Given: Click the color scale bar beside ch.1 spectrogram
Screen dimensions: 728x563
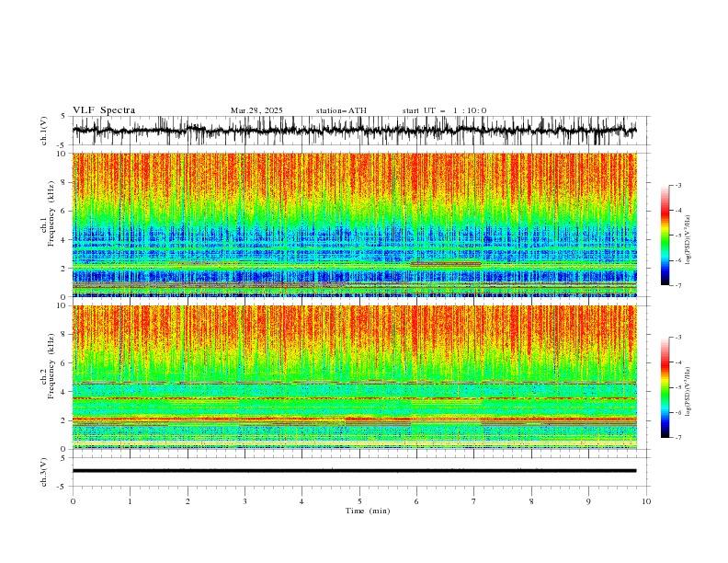Looking at the screenshot, I should [665, 236].
